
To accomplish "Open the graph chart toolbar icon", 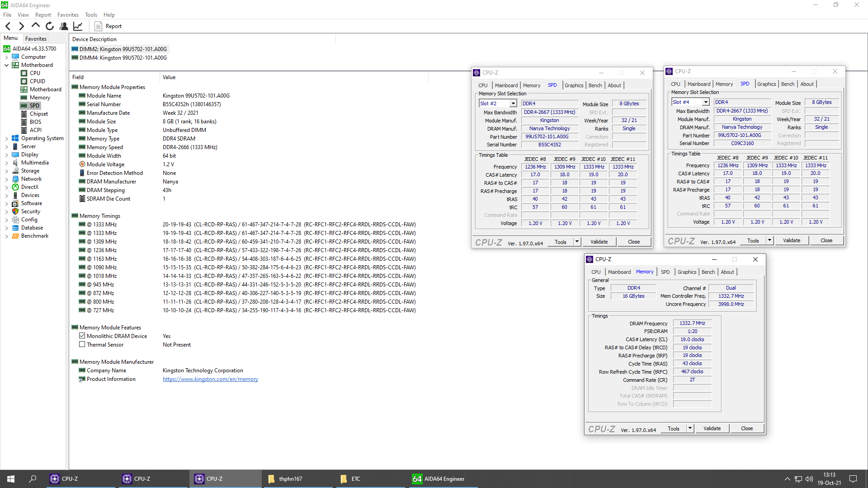I will [78, 26].
